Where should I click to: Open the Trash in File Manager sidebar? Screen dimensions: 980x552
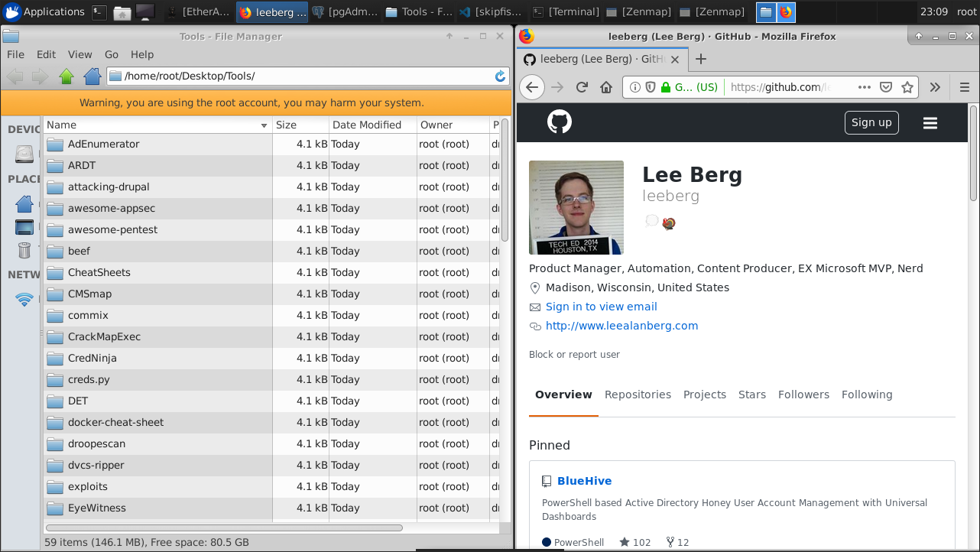pyautogui.click(x=24, y=249)
